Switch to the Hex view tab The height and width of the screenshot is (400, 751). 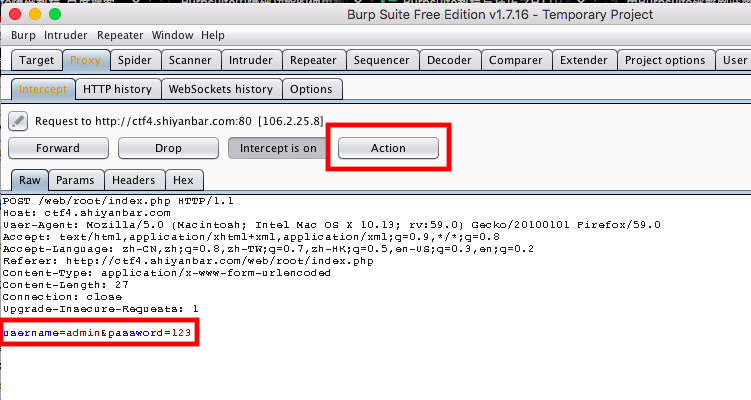pyautogui.click(x=183, y=181)
